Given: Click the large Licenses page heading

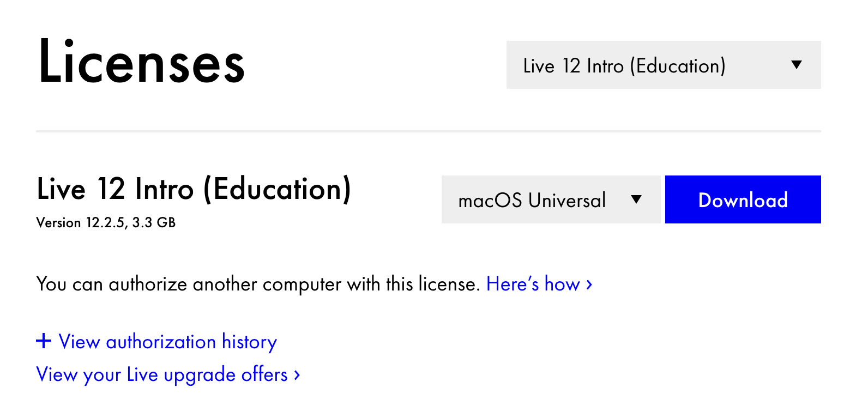Looking at the screenshot, I should click(x=142, y=62).
